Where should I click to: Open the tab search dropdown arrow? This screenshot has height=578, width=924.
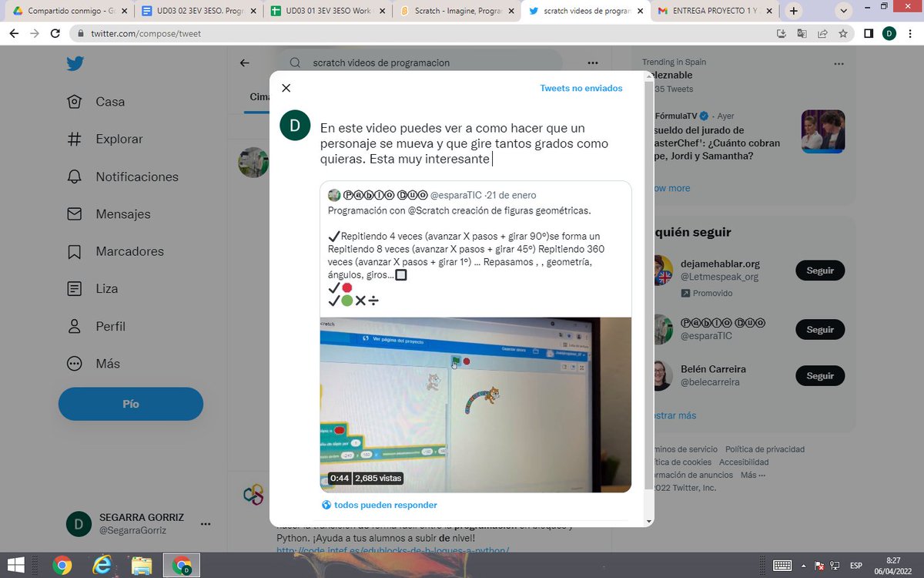(x=844, y=12)
